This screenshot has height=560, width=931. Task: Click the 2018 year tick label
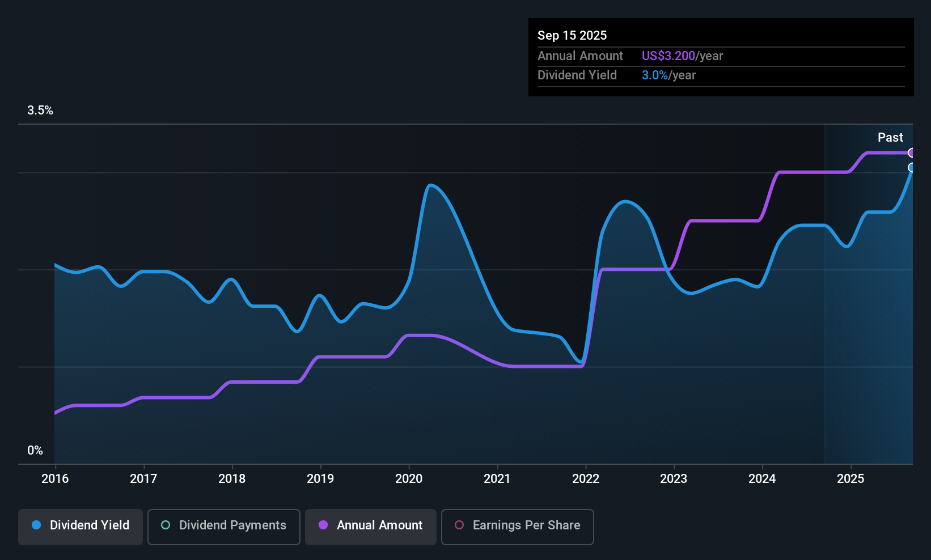point(232,479)
